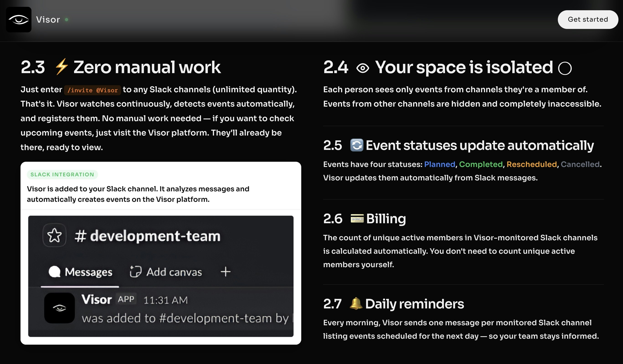This screenshot has width=623, height=364.
Task: Open the Messages tab in Slack screenshot
Action: point(80,272)
